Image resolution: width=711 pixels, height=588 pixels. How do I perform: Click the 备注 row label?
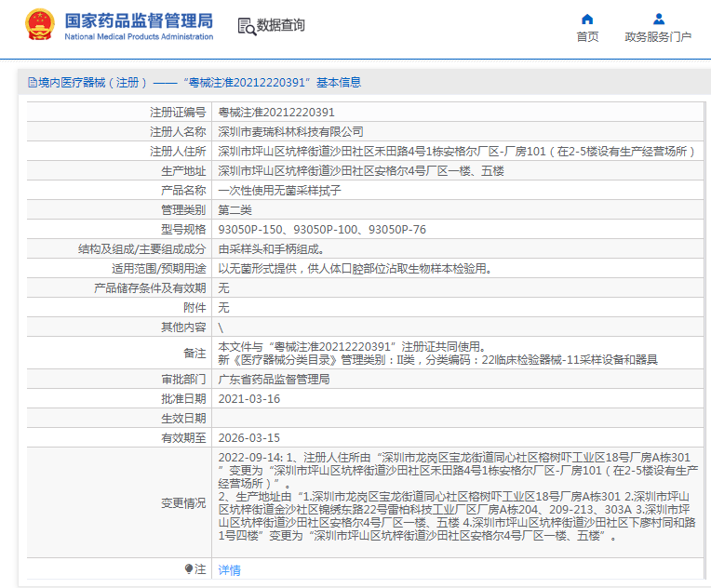(x=195, y=354)
